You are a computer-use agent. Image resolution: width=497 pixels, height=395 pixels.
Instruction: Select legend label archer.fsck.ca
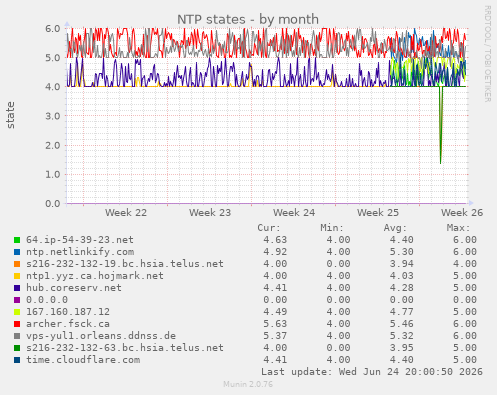point(68,324)
